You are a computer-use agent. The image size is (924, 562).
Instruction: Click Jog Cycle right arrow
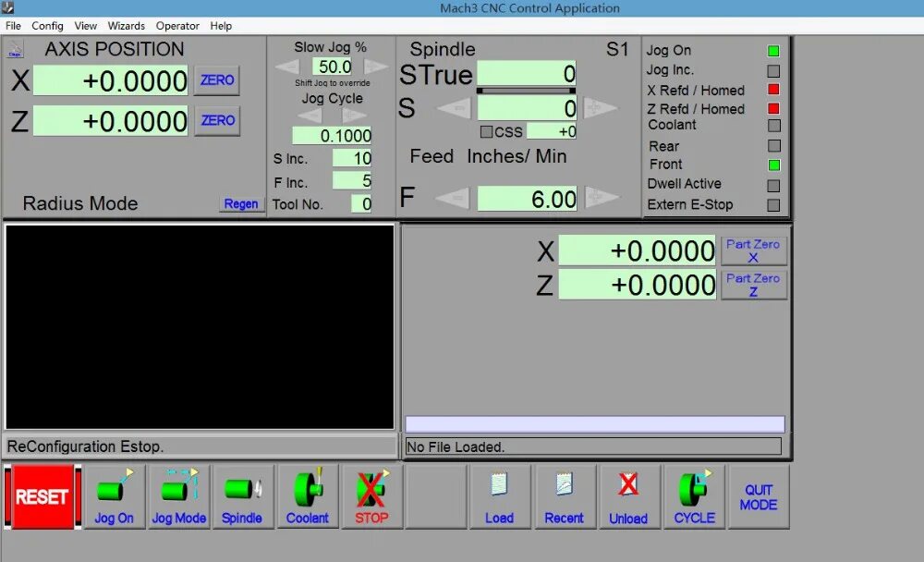coord(353,115)
